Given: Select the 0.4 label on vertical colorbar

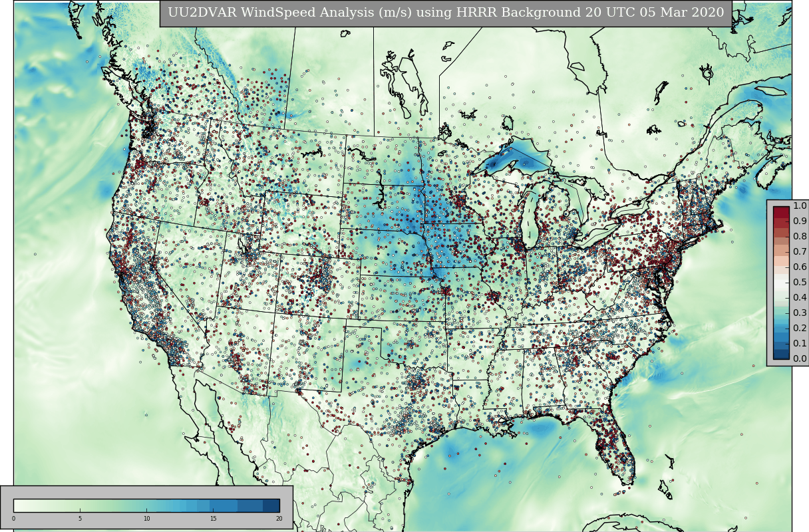Looking at the screenshot, I should (800, 297).
